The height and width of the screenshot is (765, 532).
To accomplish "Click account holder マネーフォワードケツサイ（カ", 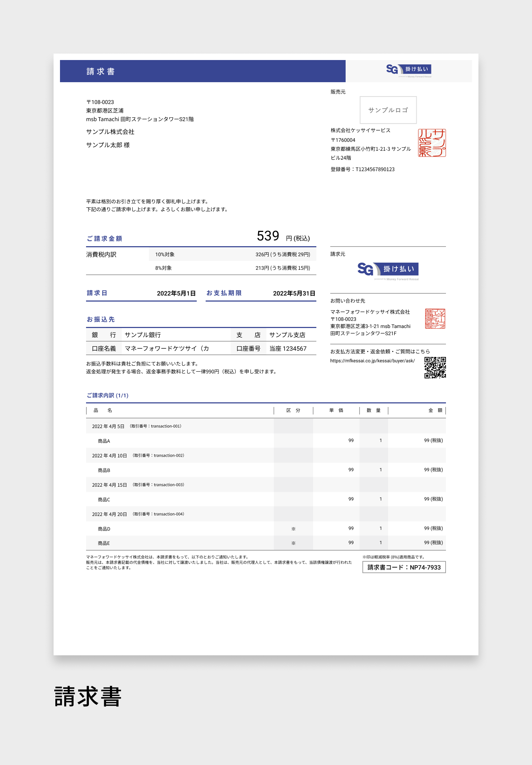I will (167, 348).
